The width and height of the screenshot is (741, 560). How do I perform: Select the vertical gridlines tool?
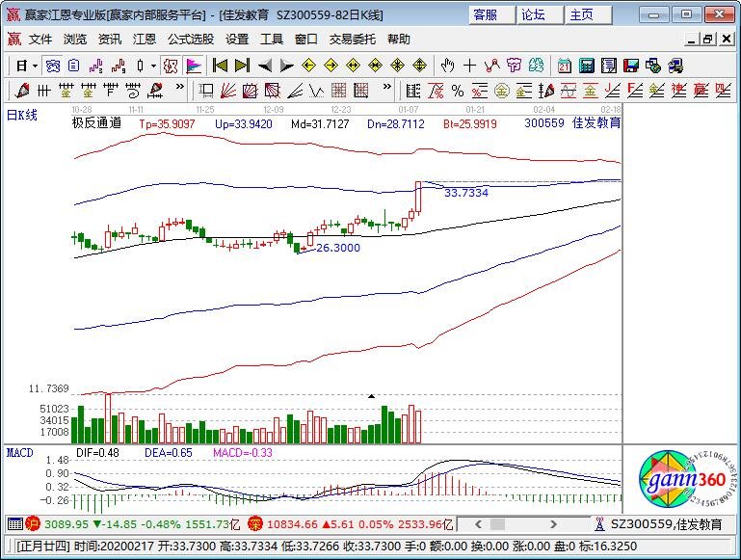tap(43, 90)
